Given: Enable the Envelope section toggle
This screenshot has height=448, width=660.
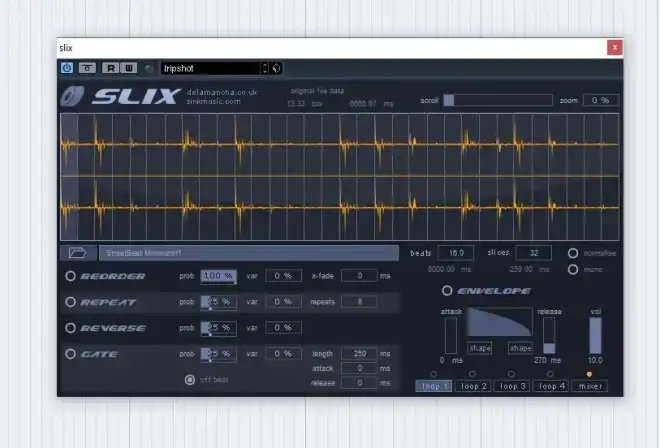Looking at the screenshot, I should pyautogui.click(x=447, y=291).
